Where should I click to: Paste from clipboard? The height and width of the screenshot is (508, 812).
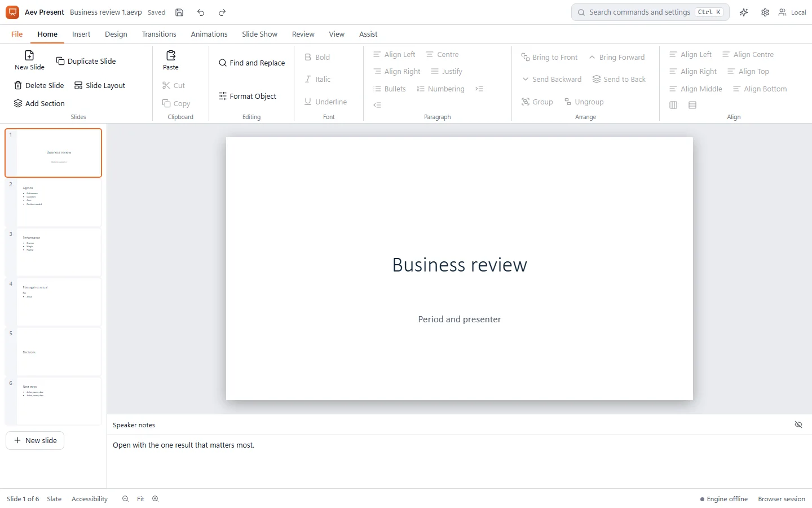coord(171,60)
